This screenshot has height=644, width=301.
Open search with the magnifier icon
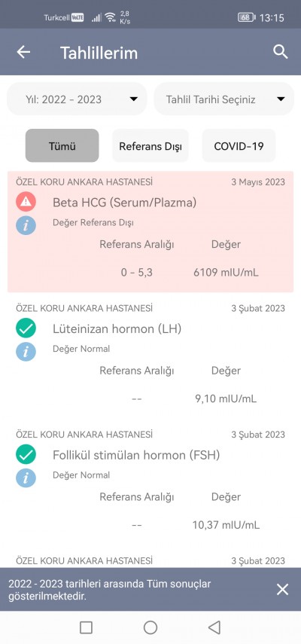281,52
